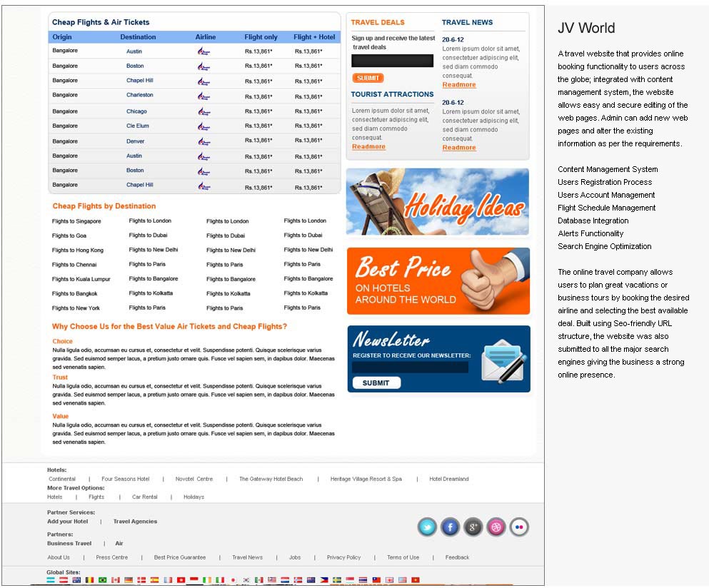Sort table by Flight + Hotel column header
This screenshot has height=588, width=709.
coord(314,37)
